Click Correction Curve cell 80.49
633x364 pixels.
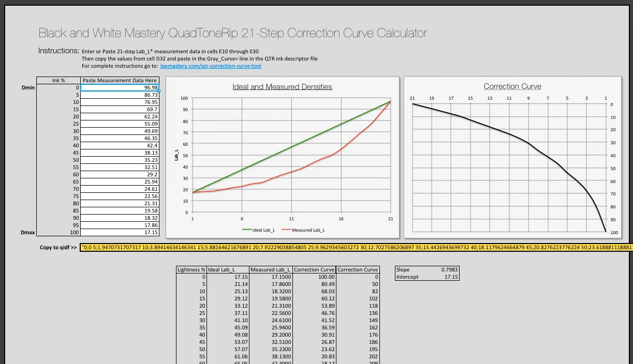(315, 284)
